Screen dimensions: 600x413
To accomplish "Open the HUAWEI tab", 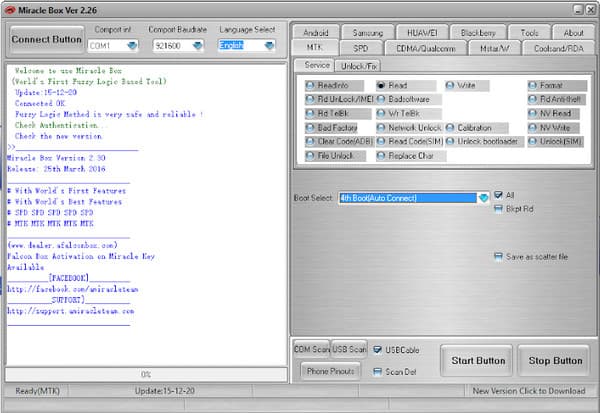I will coord(422,33).
